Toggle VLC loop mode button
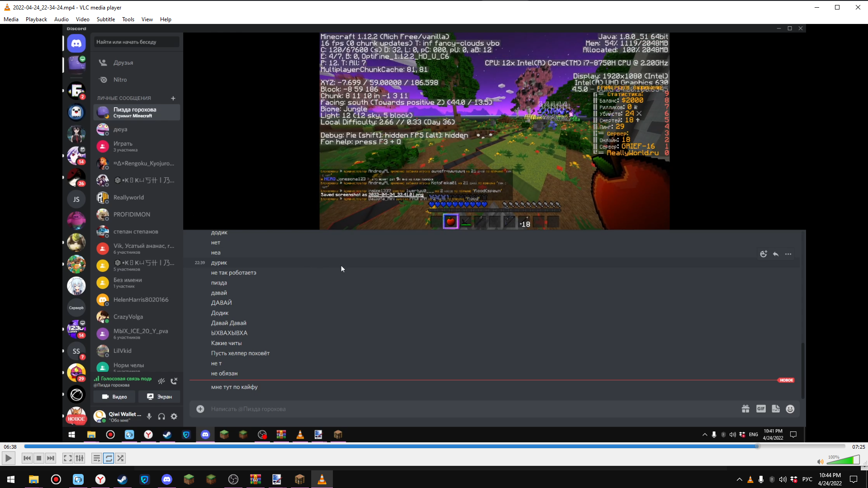Viewport: 868px width, 488px height. 109,458
